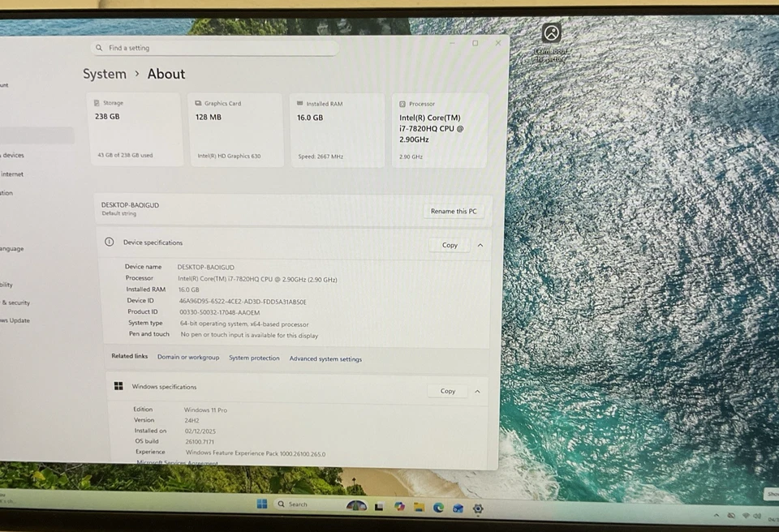Click the Installed on 02/12/2025 value
The width and height of the screenshot is (779, 532).
200,431
